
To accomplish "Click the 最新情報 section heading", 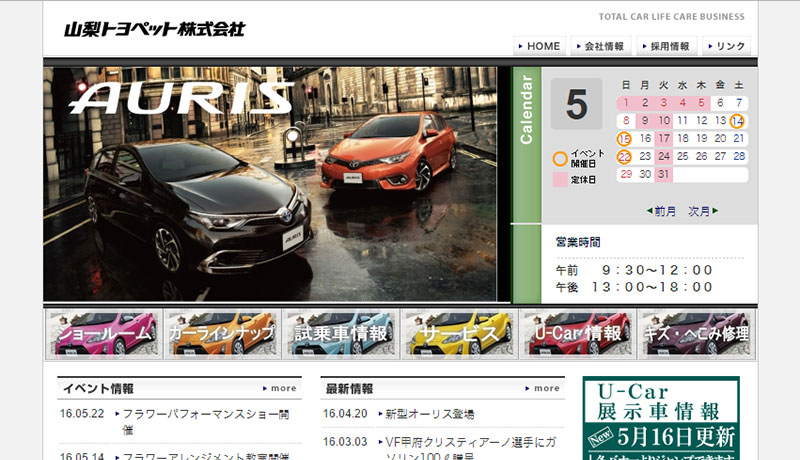I will pyautogui.click(x=349, y=389).
